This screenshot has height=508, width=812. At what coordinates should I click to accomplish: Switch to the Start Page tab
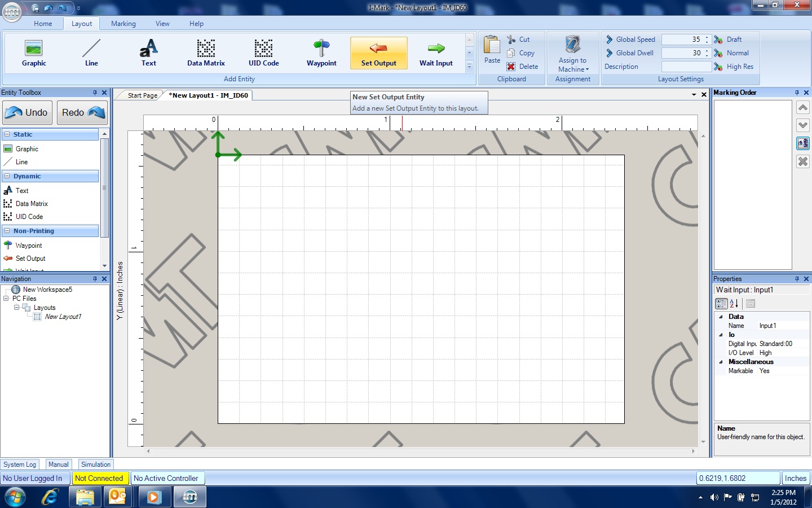pyautogui.click(x=142, y=95)
